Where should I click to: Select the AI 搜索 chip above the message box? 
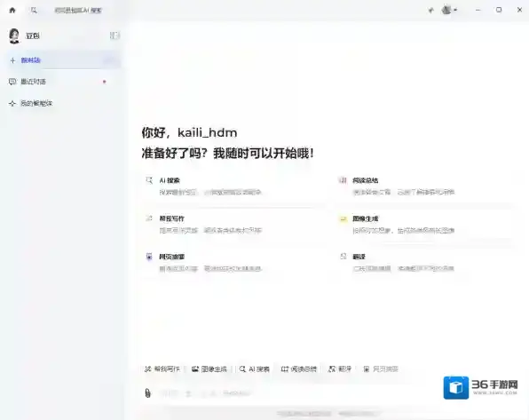pos(255,369)
